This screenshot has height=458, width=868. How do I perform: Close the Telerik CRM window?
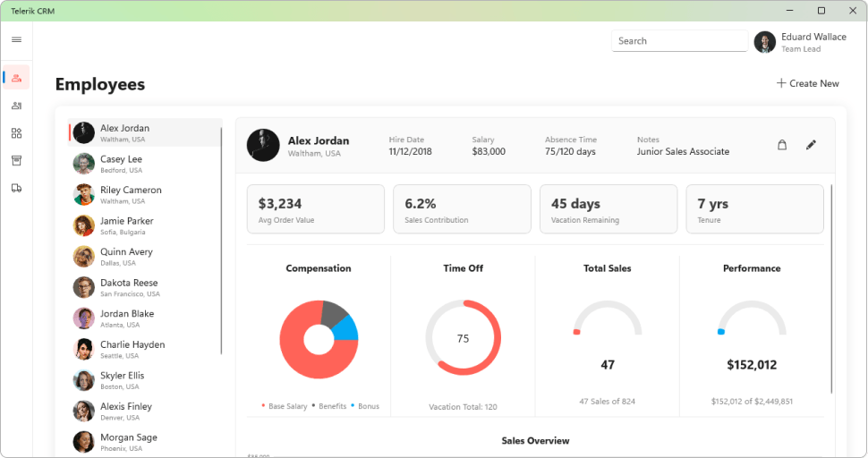[853, 11]
